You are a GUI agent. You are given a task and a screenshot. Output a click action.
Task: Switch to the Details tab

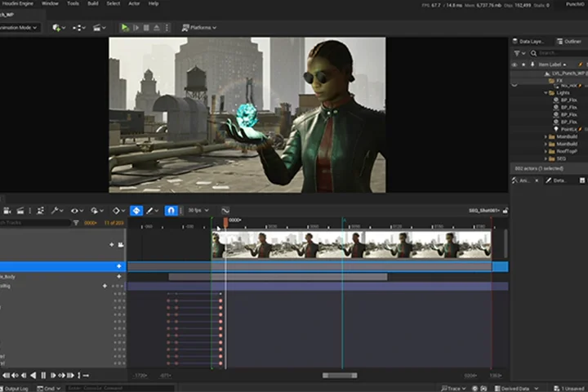(556, 180)
